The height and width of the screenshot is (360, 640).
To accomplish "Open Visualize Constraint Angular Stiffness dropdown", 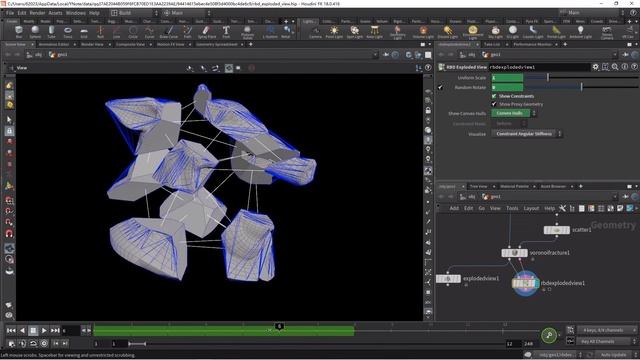I will 527,134.
